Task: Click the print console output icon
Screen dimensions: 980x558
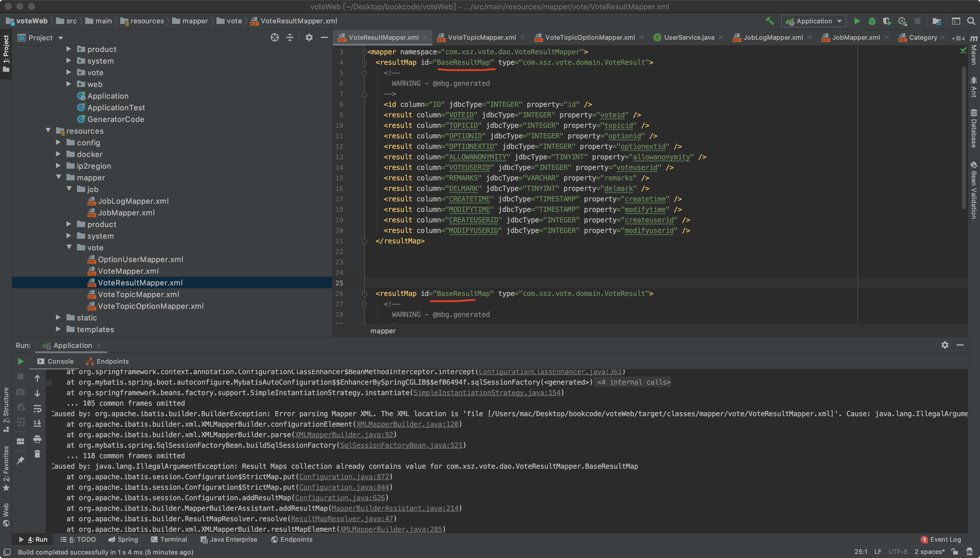Action: click(x=37, y=439)
